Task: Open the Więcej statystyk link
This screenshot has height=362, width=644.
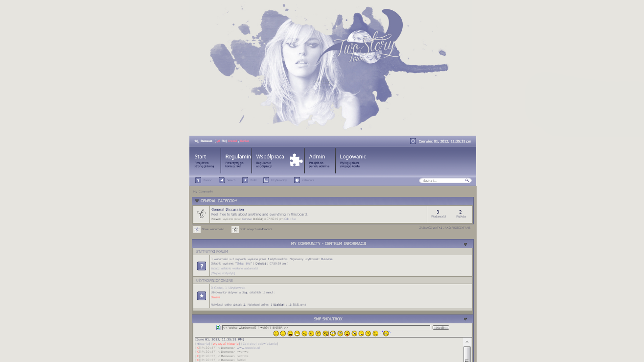Action: [x=223, y=273]
